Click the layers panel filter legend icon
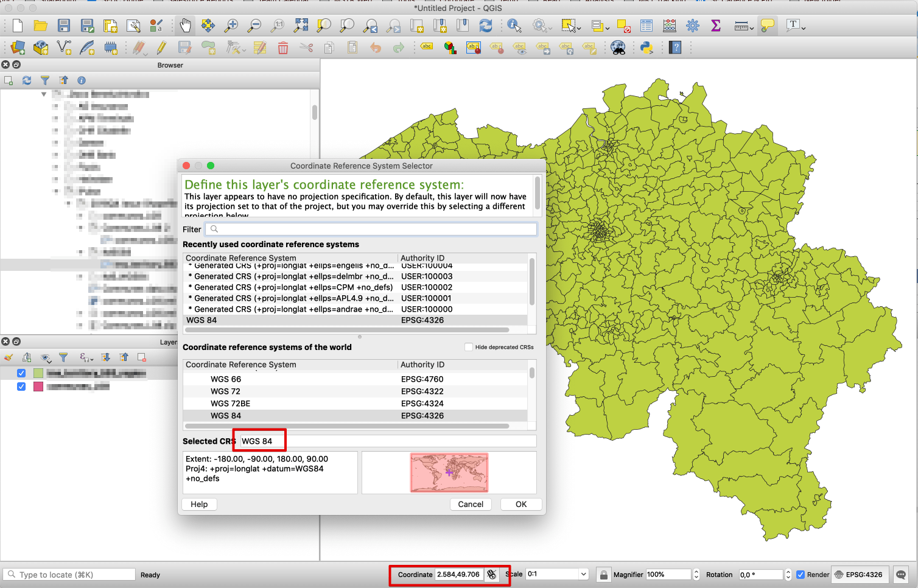Viewport: 918px width, 588px height. 63,357
